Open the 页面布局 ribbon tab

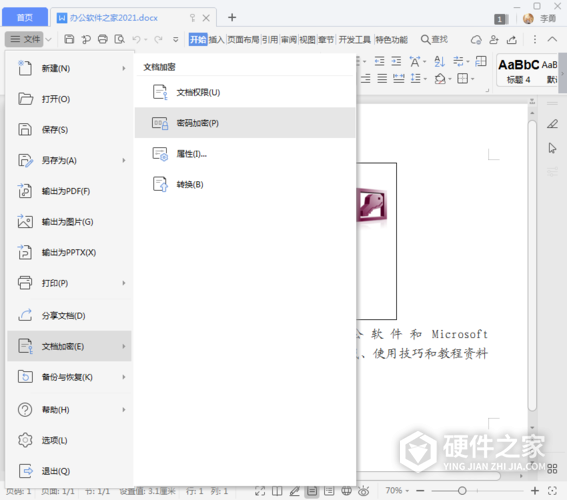pos(243,39)
